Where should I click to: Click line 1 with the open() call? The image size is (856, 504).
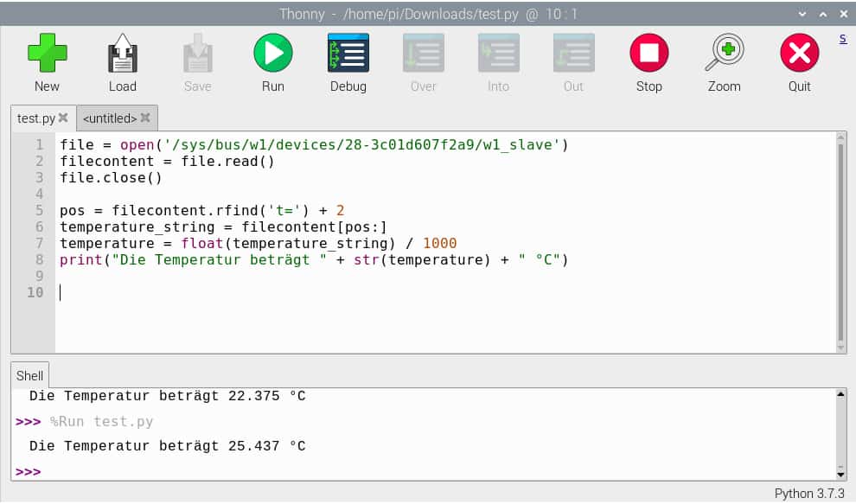pos(314,144)
